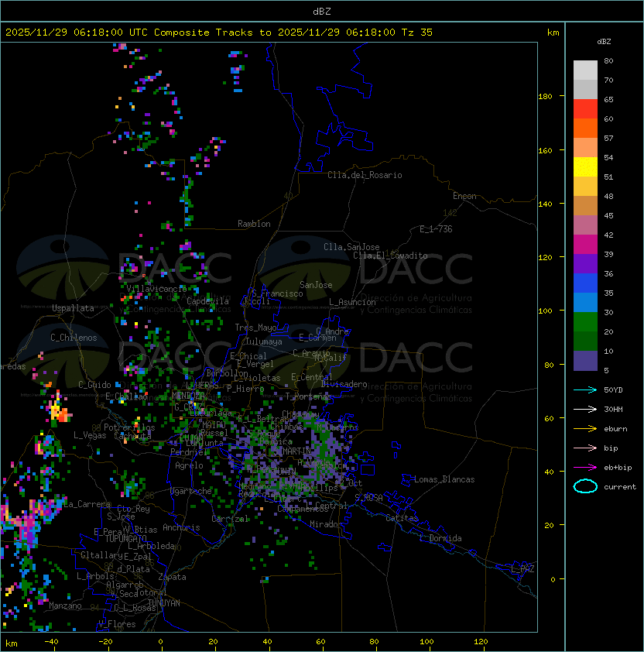Click the Agrelo map label
This screenshot has width=644, height=652.
pos(189,465)
